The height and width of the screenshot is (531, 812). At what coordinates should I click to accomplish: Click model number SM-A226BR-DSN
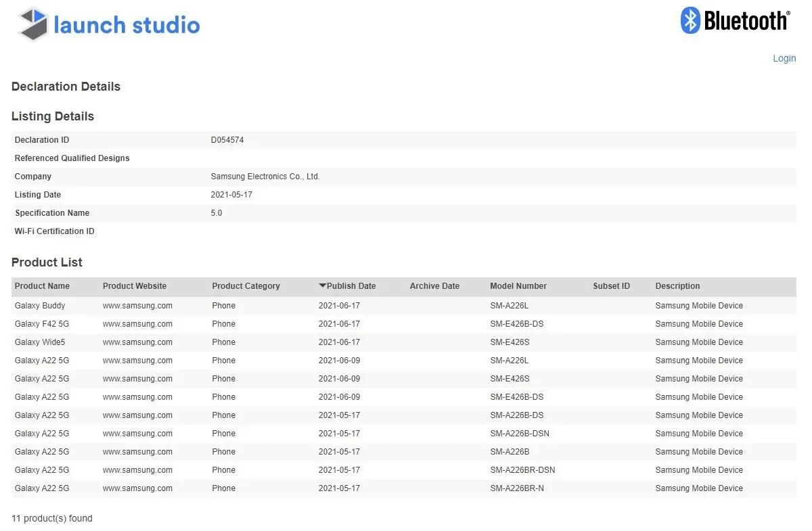pos(522,470)
